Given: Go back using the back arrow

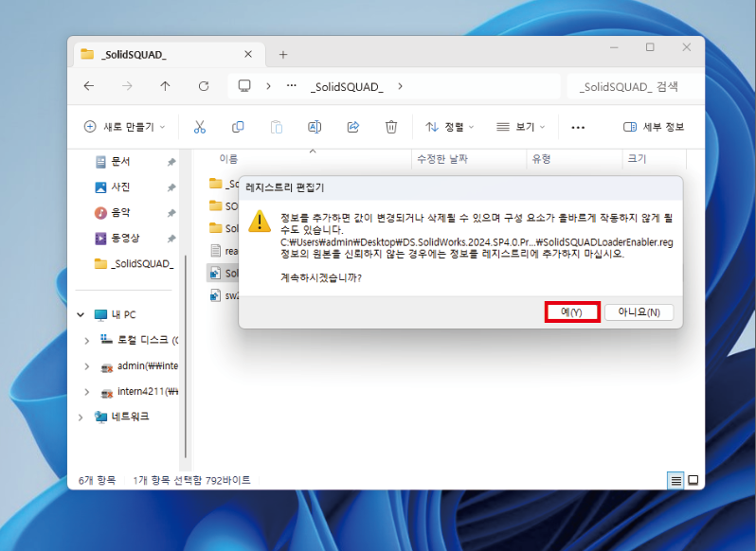Looking at the screenshot, I should click(89, 86).
